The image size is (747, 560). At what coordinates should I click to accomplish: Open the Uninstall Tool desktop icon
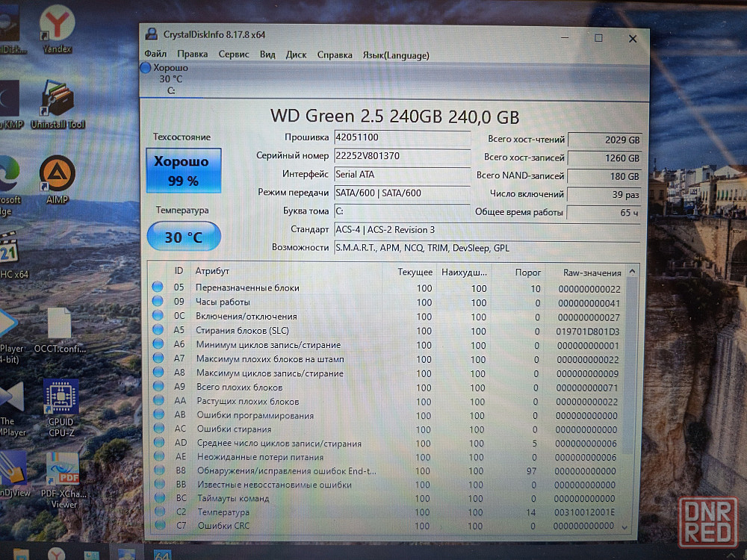pyautogui.click(x=58, y=105)
